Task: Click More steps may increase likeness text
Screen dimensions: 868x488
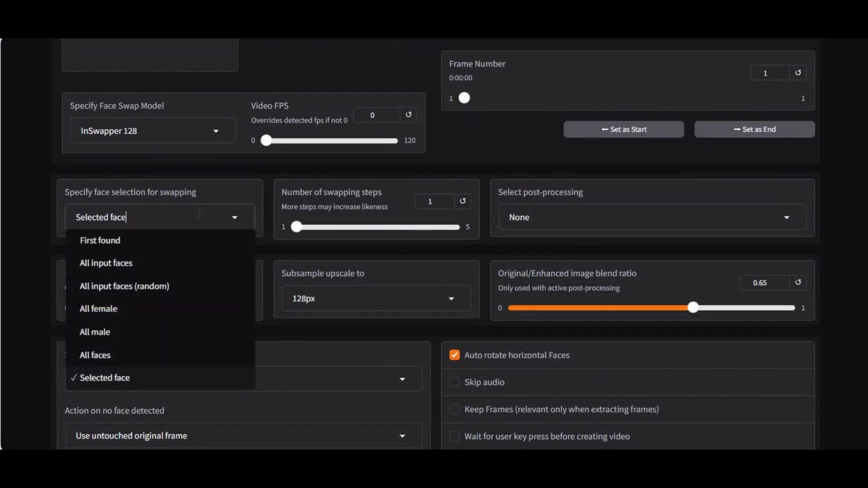Action: [x=335, y=206]
